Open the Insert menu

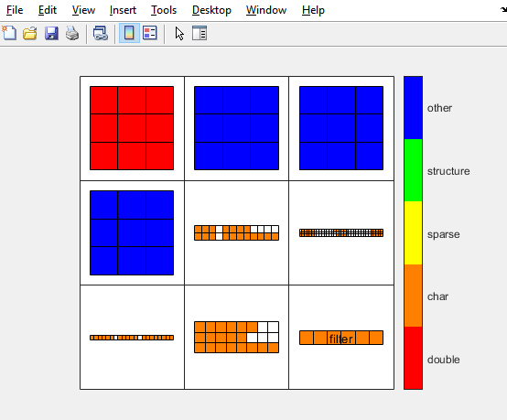pyautogui.click(x=123, y=10)
